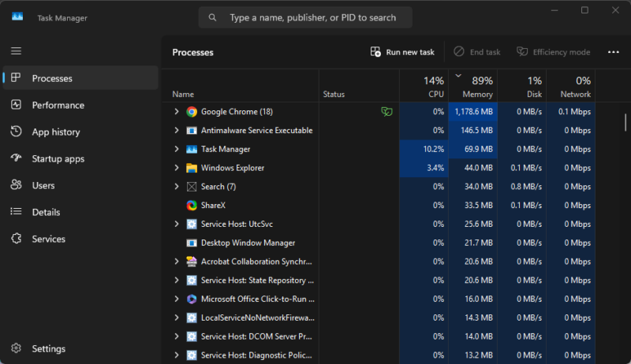Expand the Windows Explorer process row
This screenshot has height=364, width=631.
click(x=176, y=168)
